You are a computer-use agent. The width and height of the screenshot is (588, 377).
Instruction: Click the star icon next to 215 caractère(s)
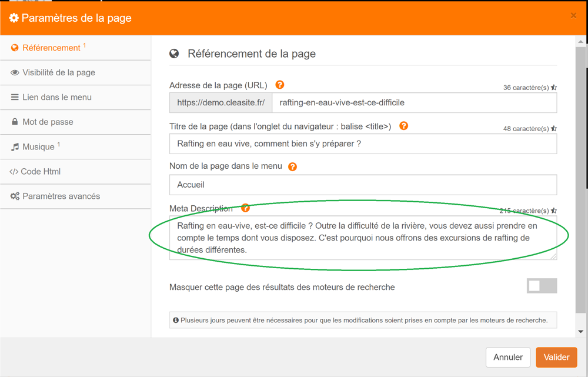click(554, 211)
